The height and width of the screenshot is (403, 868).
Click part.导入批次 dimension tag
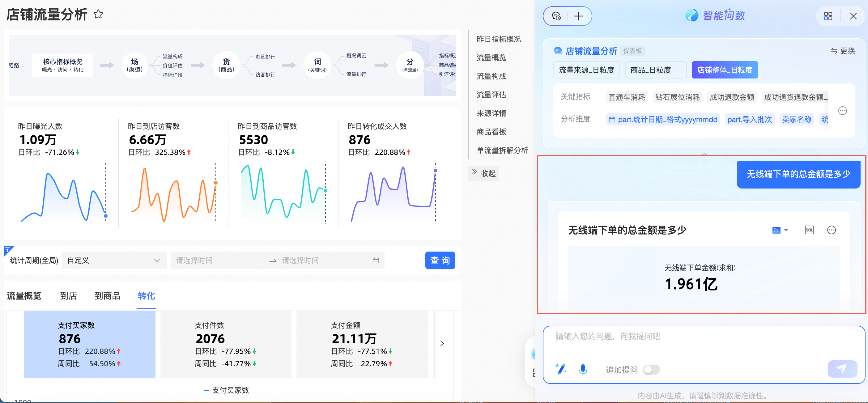(749, 119)
